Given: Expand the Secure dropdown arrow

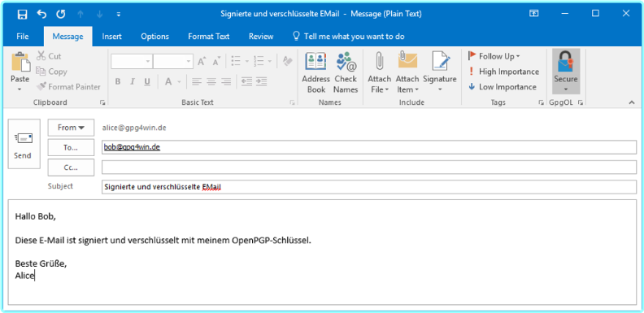Looking at the screenshot, I should click(x=566, y=89).
